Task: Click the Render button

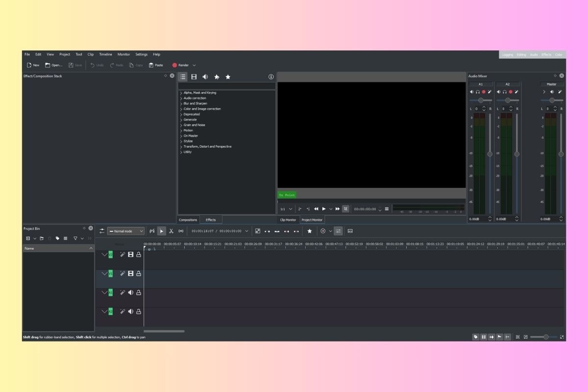Action: click(x=180, y=65)
